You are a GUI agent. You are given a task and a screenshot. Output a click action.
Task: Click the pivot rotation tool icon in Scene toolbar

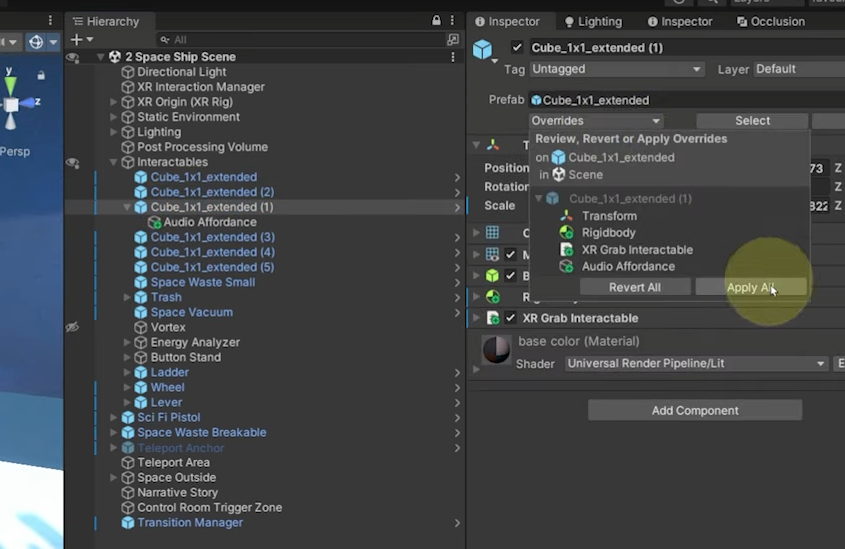pyautogui.click(x=36, y=41)
